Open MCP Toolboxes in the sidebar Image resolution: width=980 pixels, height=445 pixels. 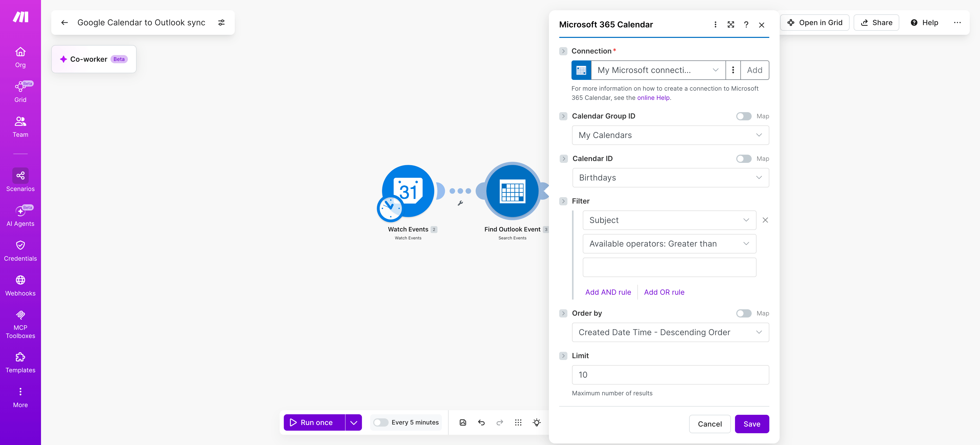(x=20, y=325)
